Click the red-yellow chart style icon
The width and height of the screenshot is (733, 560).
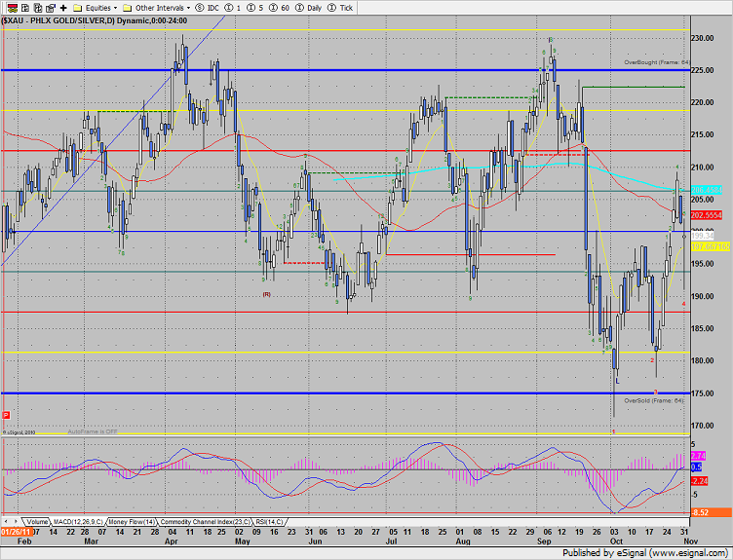[x=13, y=8]
